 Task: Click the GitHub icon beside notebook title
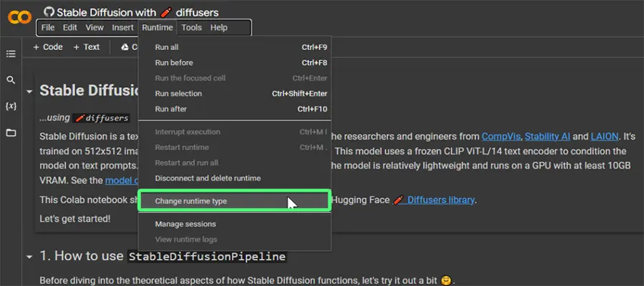[49, 12]
